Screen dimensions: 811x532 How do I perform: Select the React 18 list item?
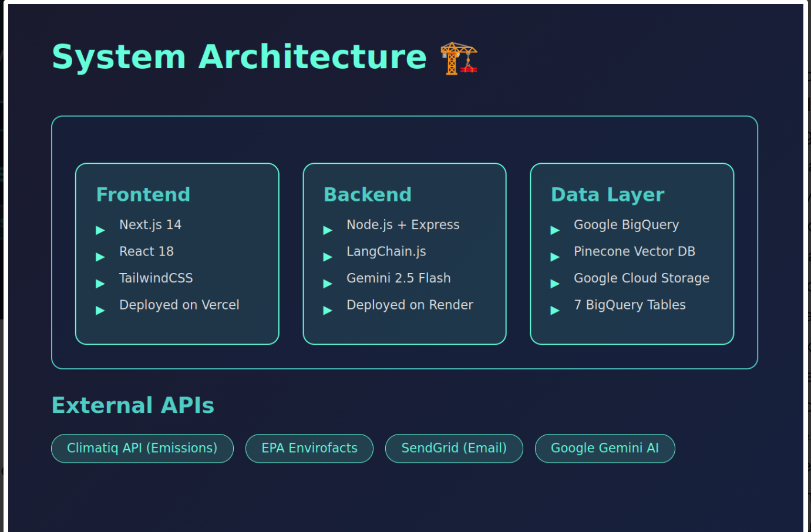(x=146, y=251)
